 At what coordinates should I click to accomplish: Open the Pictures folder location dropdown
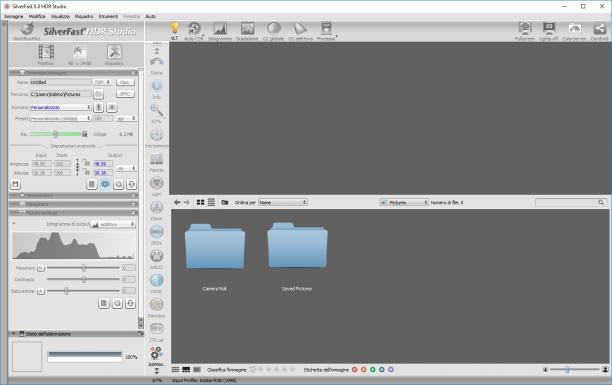404,202
